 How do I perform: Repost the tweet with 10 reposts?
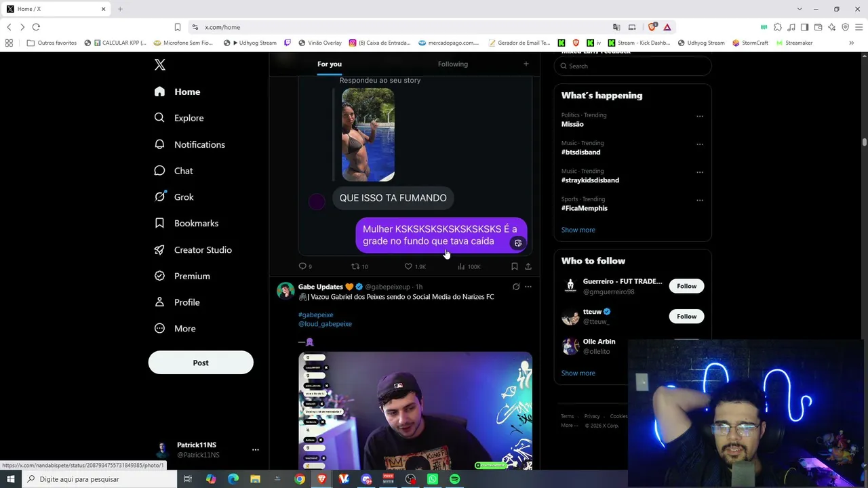pos(359,266)
